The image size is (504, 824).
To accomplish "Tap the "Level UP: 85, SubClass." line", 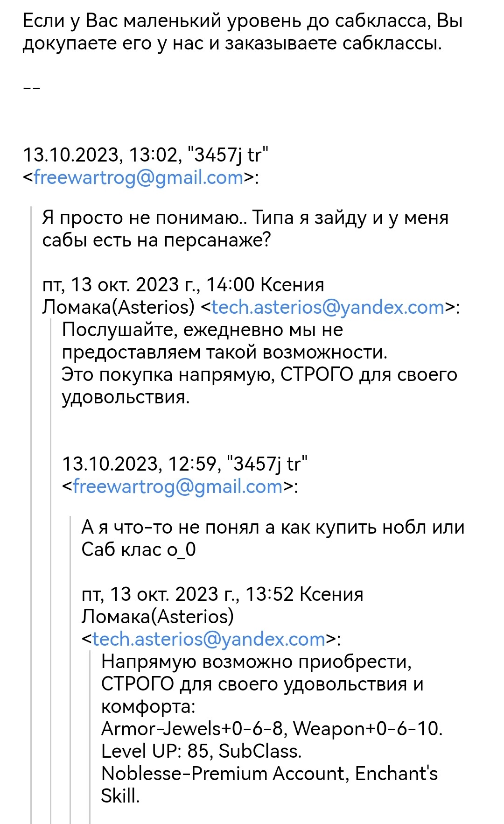I will coord(201,751).
